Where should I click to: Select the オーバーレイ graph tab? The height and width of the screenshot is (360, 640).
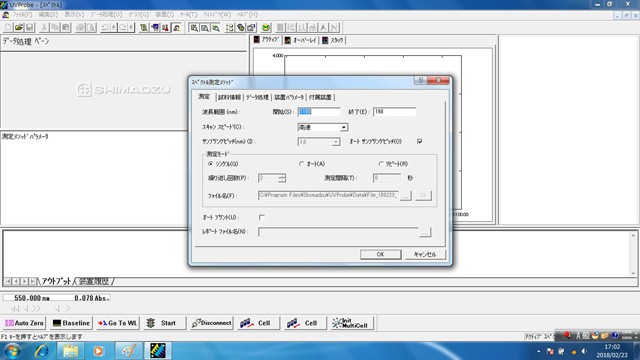click(301, 40)
